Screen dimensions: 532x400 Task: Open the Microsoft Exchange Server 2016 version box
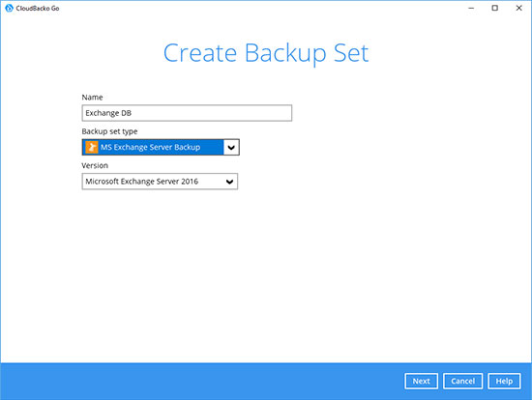pos(160,182)
